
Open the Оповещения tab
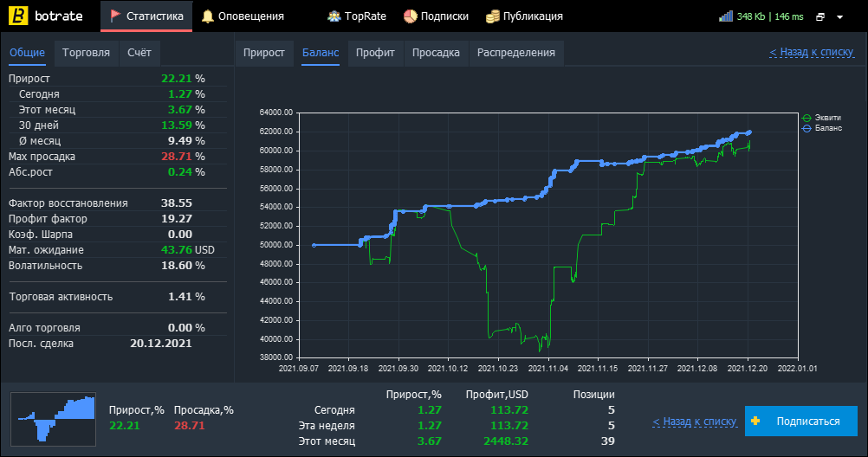243,16
